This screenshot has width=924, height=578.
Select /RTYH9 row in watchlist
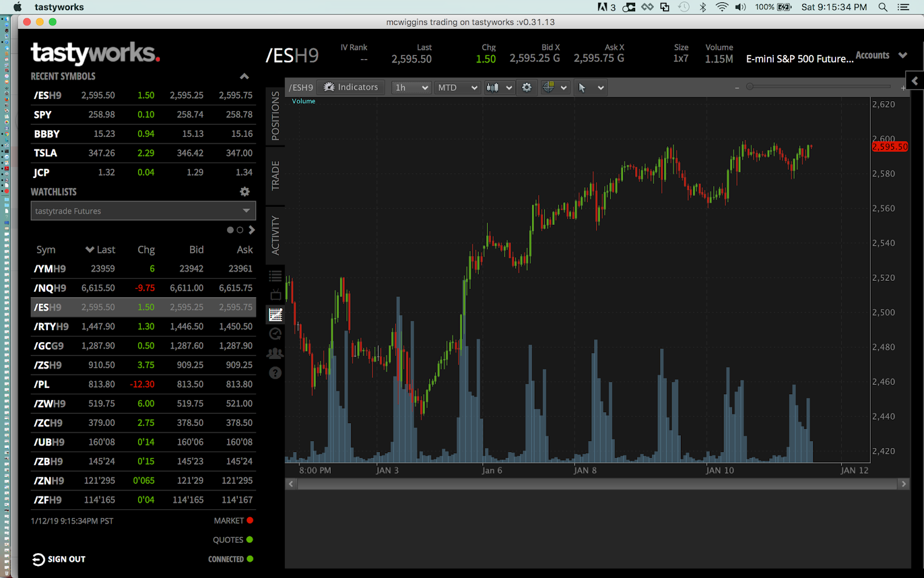coord(143,327)
